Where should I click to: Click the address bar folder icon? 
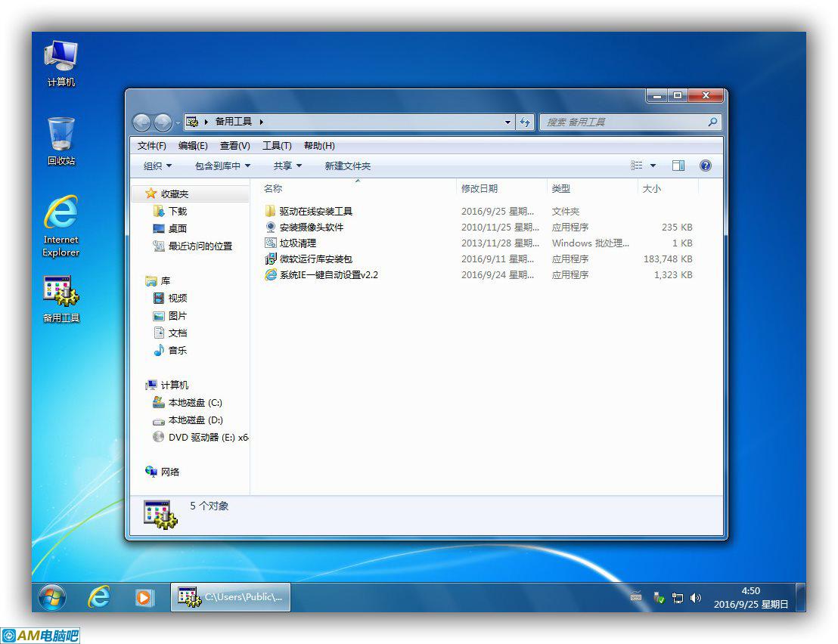tap(192, 122)
